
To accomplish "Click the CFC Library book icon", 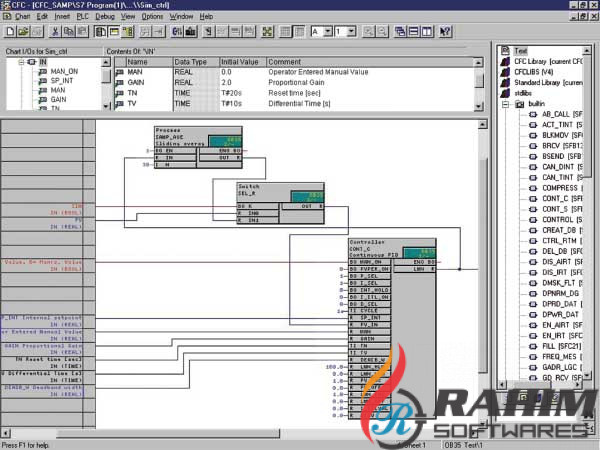I will click(505, 62).
